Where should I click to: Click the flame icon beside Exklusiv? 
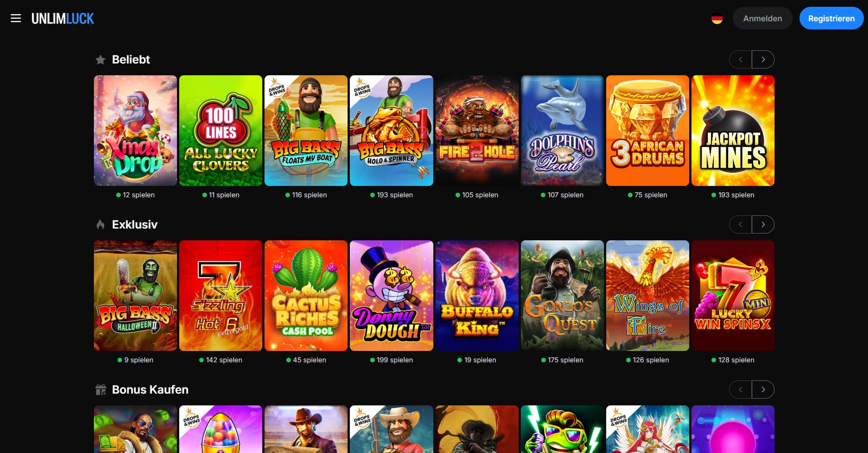point(100,224)
